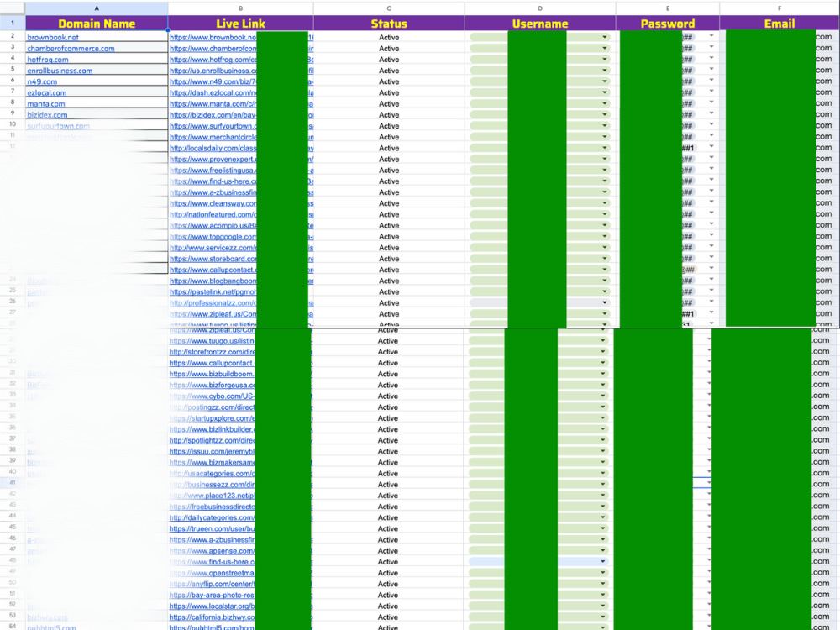Open the https://www.blogbangboom live link
The height and width of the screenshot is (630, 840).
tap(213, 281)
